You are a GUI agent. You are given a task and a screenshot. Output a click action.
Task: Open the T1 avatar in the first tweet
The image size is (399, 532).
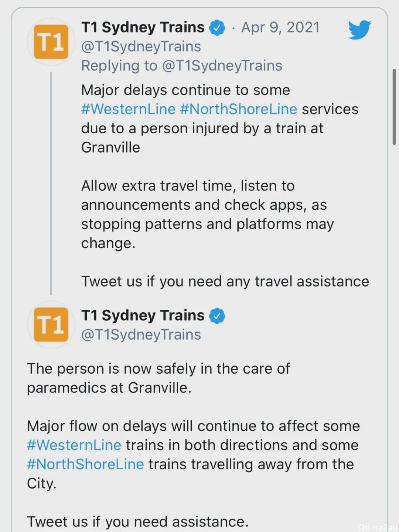[x=51, y=42]
